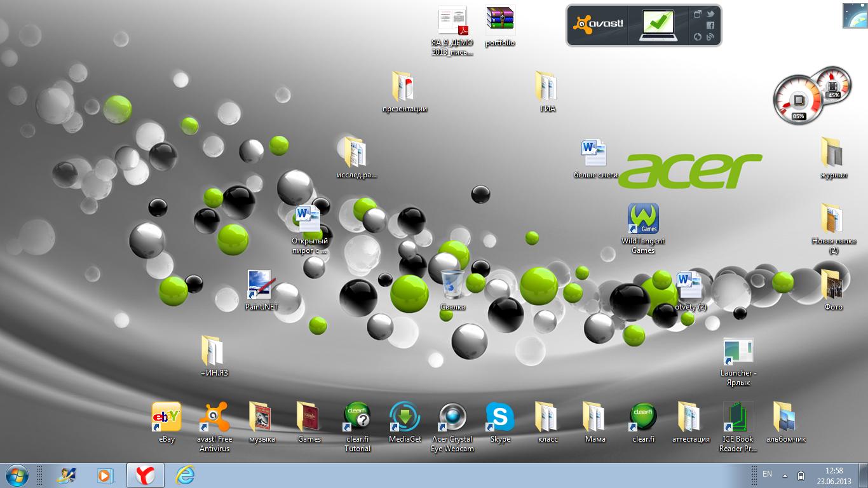868x488 pixels.
Task: Show hidden system tray icons
Action: 785,476
